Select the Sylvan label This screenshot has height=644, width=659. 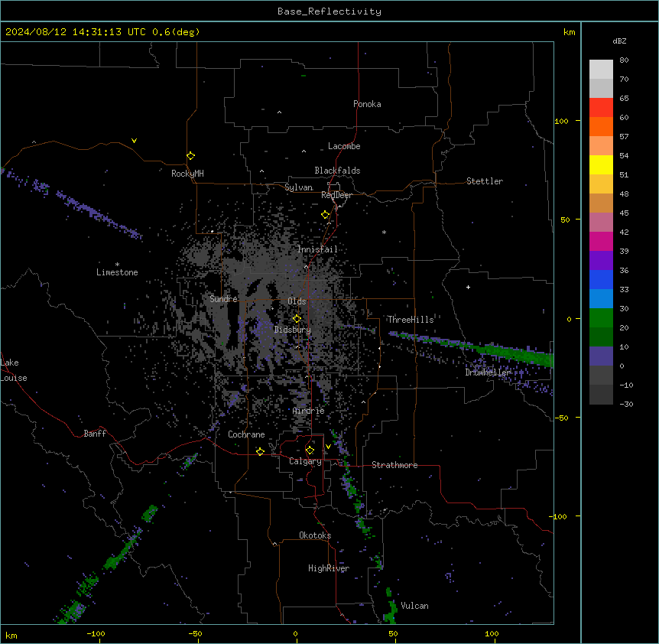[298, 187]
